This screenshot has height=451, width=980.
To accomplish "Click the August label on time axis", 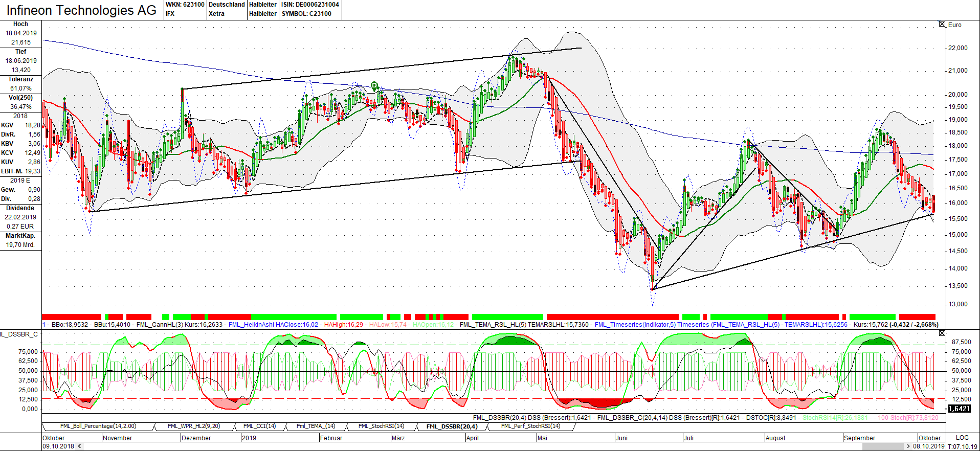I will click(x=775, y=438).
